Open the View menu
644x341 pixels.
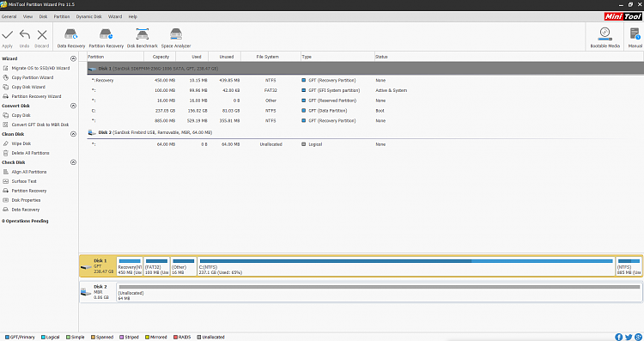pyautogui.click(x=27, y=17)
